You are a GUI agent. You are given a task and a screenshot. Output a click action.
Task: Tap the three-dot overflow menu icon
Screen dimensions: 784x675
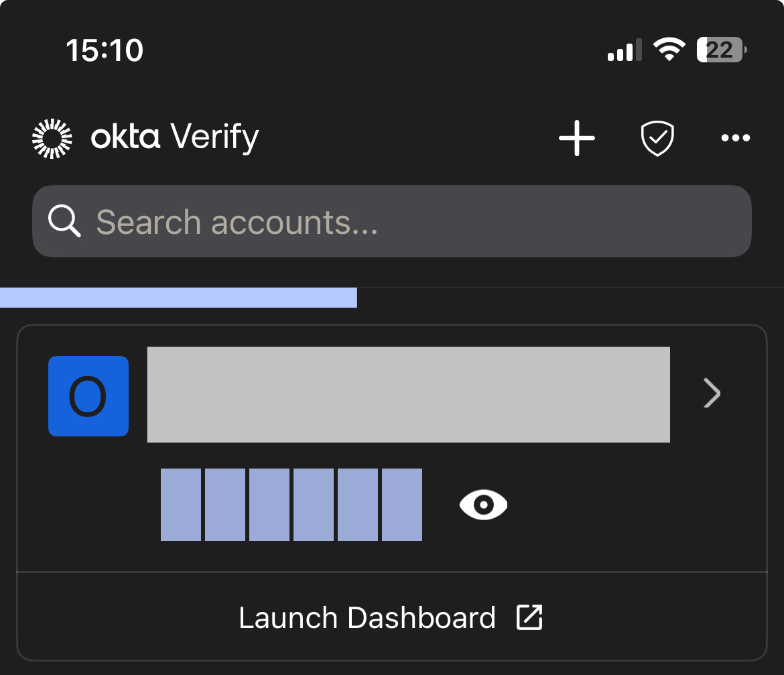(736, 138)
